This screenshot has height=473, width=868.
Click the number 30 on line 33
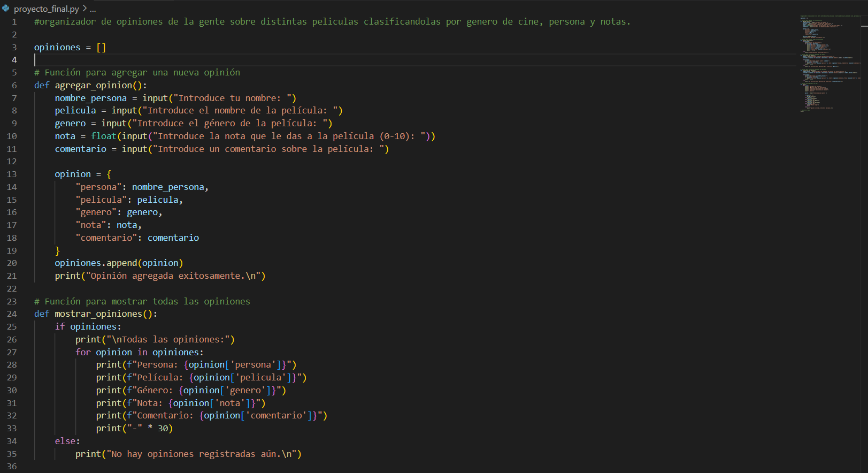click(x=163, y=429)
